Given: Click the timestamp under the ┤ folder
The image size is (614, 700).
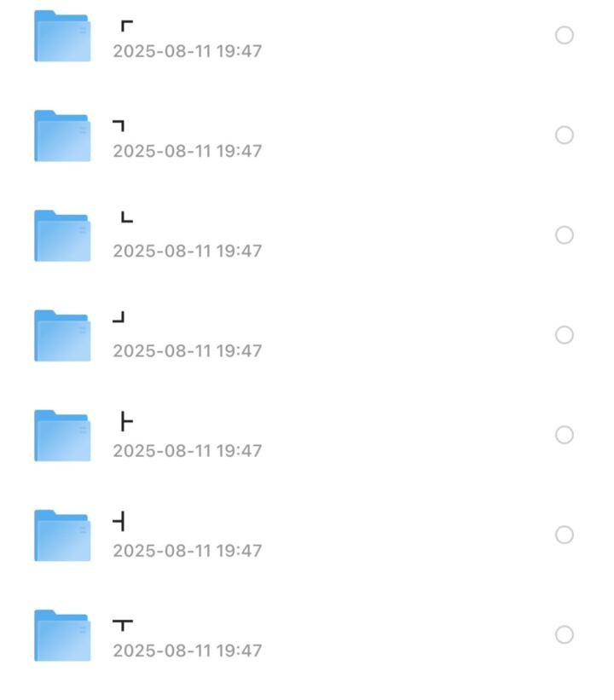Looking at the screenshot, I should [x=187, y=551].
